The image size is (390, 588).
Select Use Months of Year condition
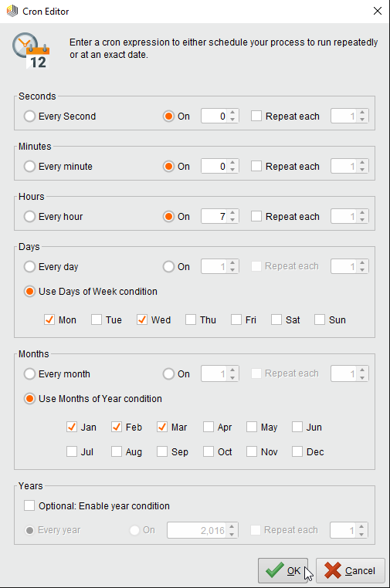click(x=29, y=399)
